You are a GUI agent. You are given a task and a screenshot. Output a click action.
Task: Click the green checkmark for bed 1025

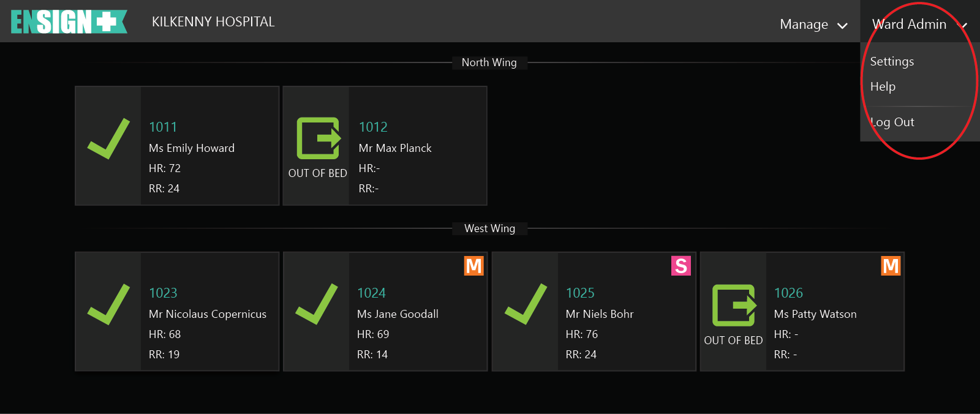526,304
